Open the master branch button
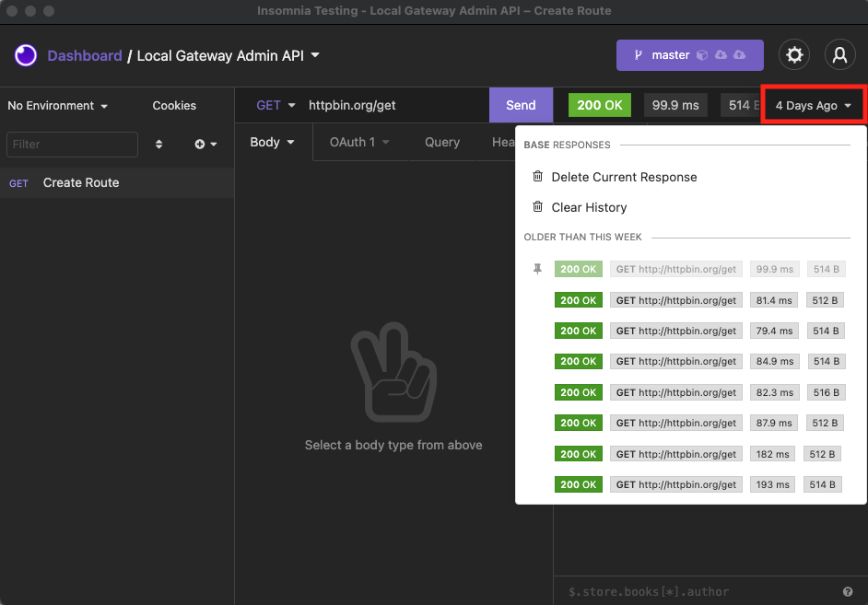 (x=690, y=54)
